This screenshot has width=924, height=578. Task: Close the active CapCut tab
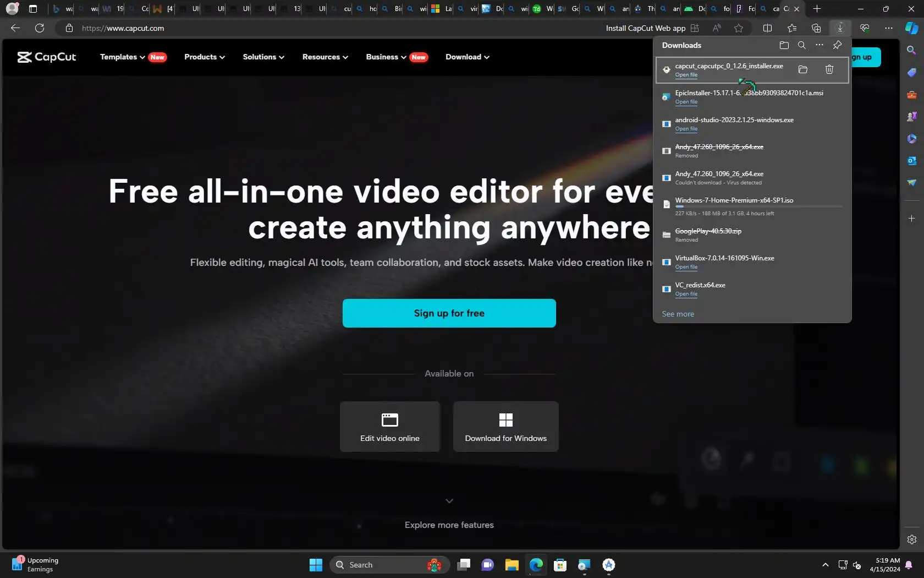(x=796, y=9)
